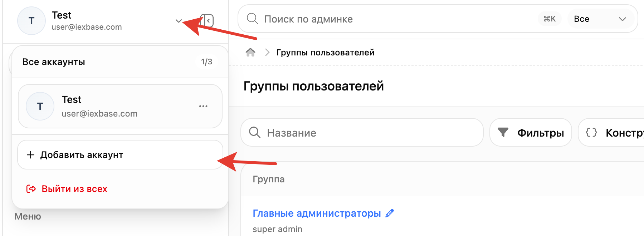Click the magnifier icon in admin search
The image size is (644, 236).
[253, 19]
